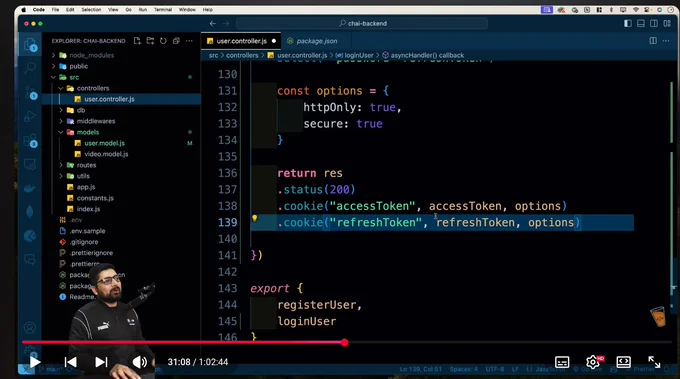Open the Go menu
Screen dimensions: 680x379
coord(128,10)
